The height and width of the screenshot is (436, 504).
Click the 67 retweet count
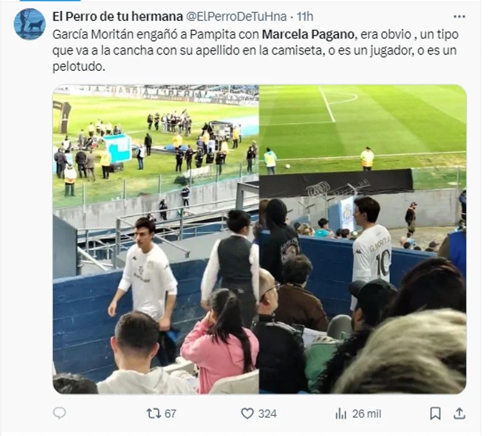171,414
